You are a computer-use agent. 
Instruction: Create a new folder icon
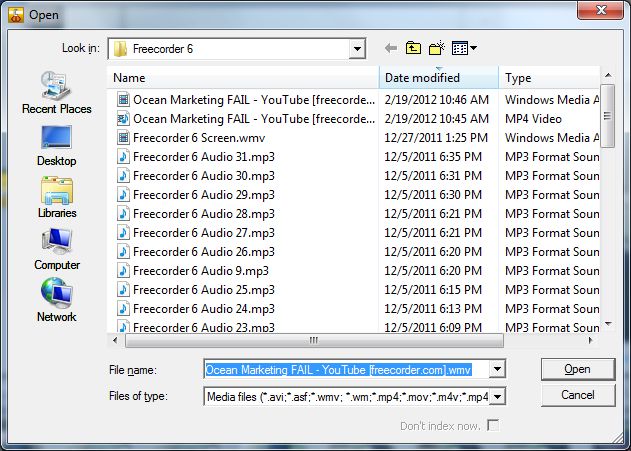437,48
